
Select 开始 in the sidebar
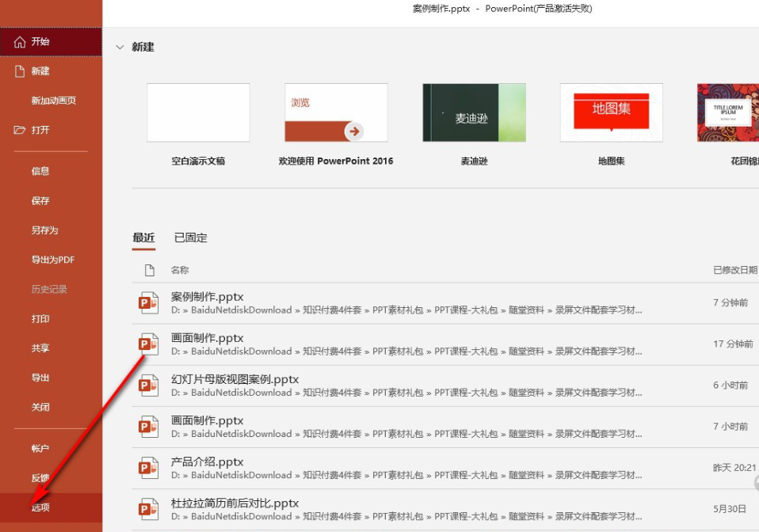pos(51,42)
